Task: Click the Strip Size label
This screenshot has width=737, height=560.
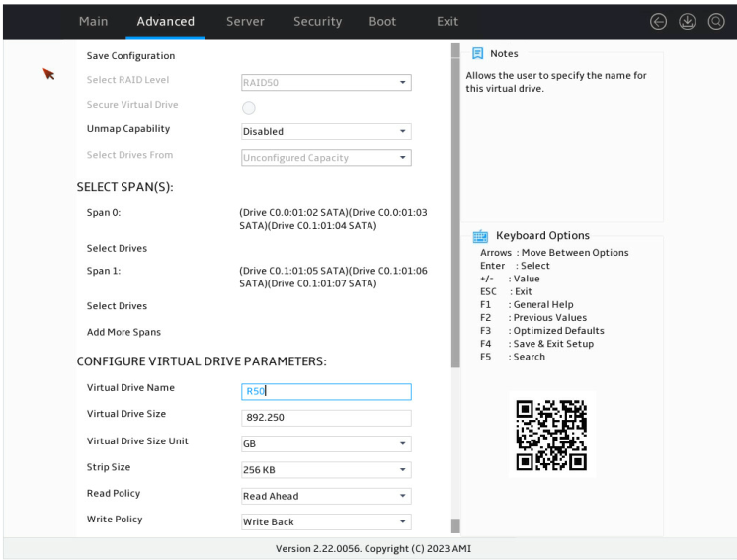Action: tap(109, 467)
